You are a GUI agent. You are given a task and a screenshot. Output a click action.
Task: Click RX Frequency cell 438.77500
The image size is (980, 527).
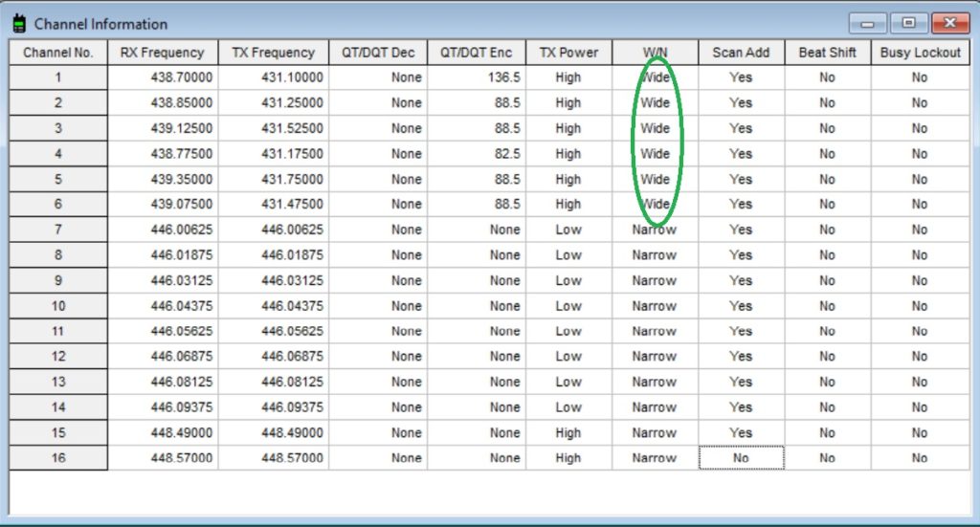point(163,154)
